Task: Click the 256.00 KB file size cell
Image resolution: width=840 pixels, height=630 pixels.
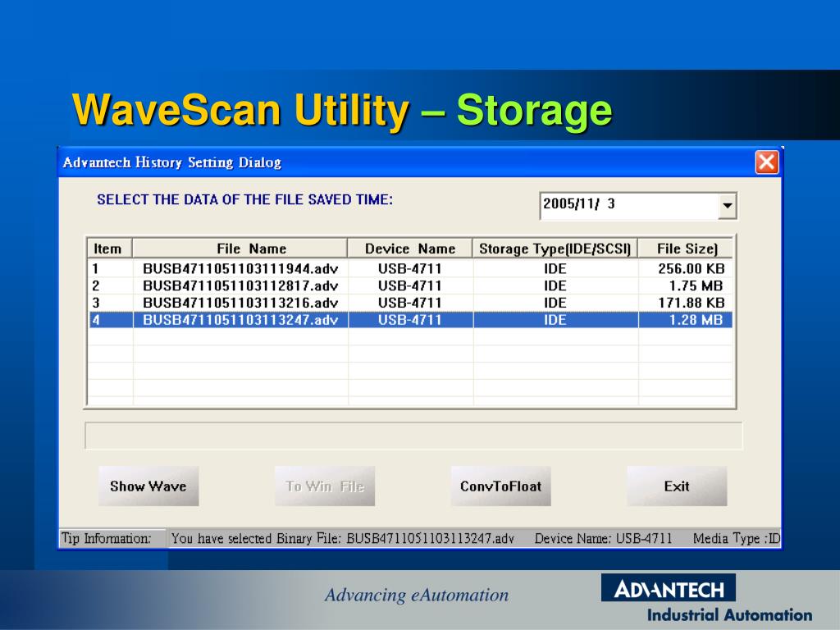Action: coord(686,268)
